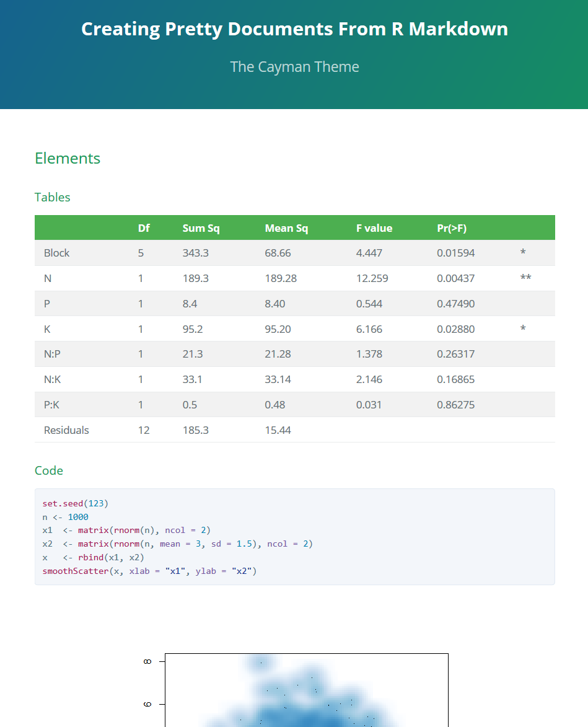
Task: Click the Mean Sq value 189.28
Action: (281, 278)
